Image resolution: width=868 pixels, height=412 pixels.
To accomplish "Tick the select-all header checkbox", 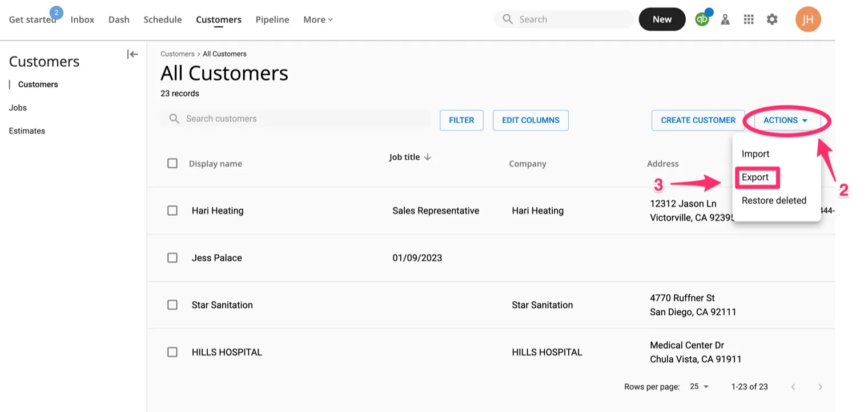I will [x=172, y=163].
